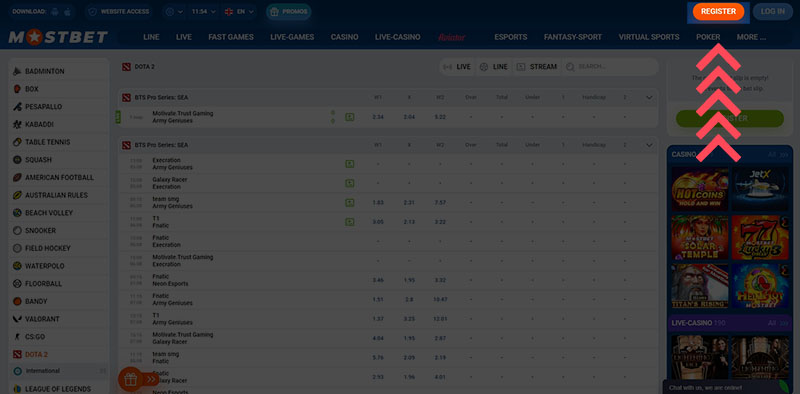Click the stream icon for Execration vs Army Geniuses
800x394 pixels.
tap(349, 164)
